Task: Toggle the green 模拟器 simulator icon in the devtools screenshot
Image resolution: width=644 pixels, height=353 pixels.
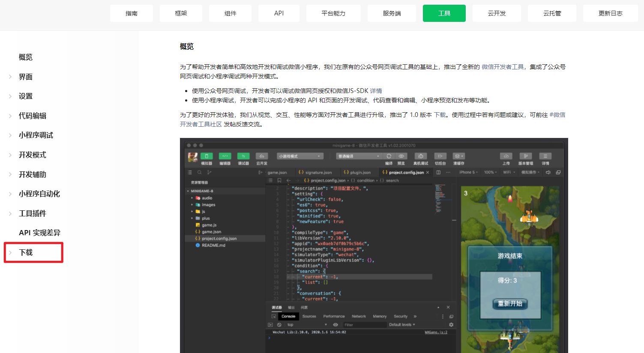Action: tap(207, 156)
